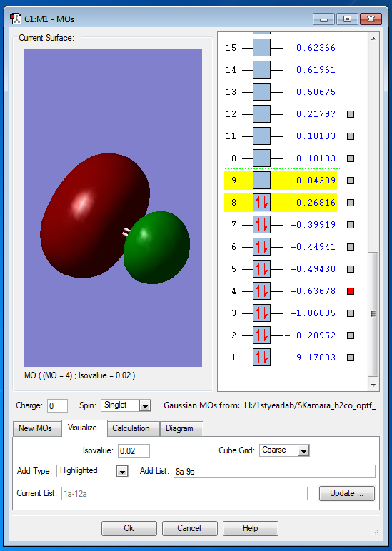The height and width of the screenshot is (551, 392).
Task: Click into the Isovalue input field
Action: pyautogui.click(x=134, y=450)
